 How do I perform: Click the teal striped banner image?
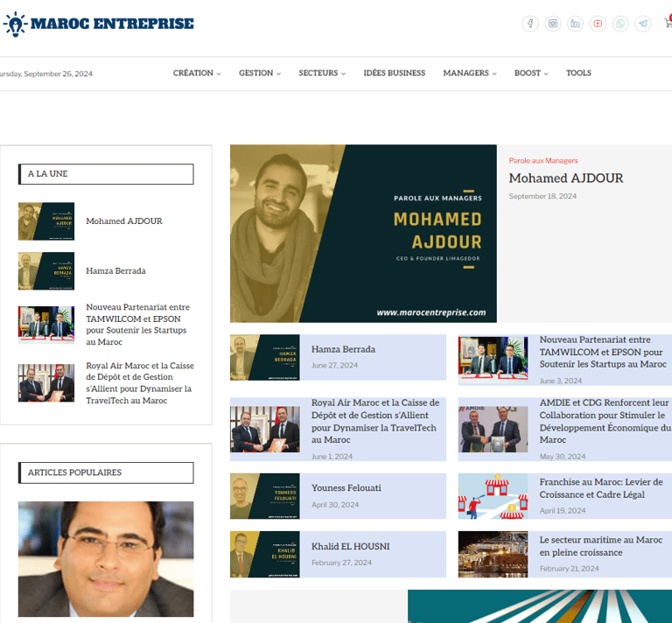[540, 606]
